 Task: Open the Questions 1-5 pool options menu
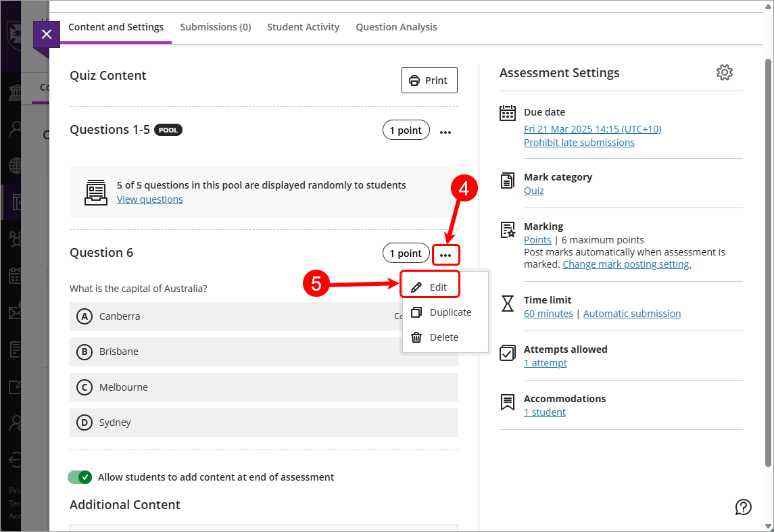445,132
